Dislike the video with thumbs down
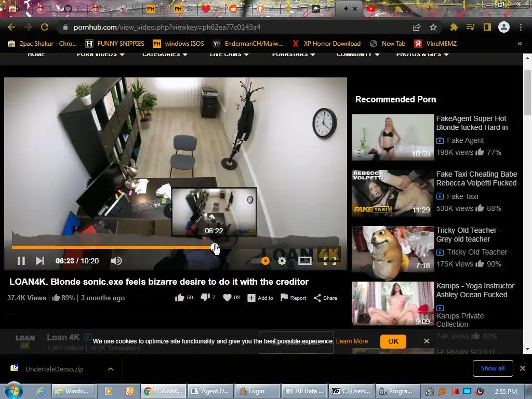The image size is (532, 399). pos(205,298)
